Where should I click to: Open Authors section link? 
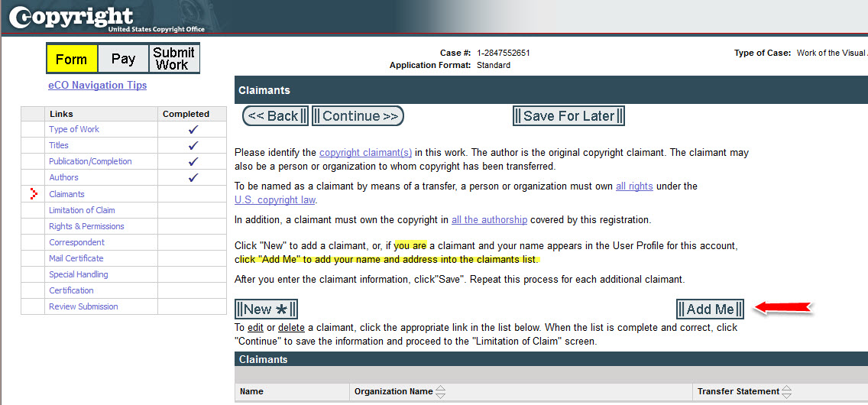(63, 177)
